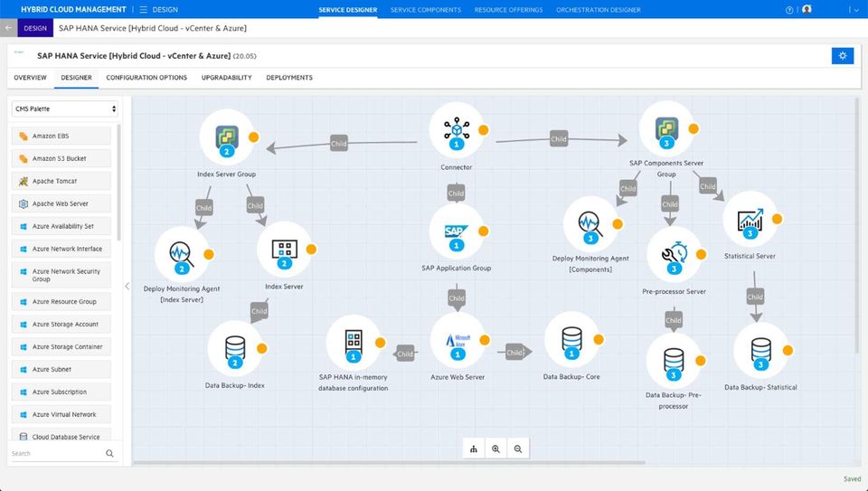Zoom in on the designer canvas
868x491 pixels.
496,449
